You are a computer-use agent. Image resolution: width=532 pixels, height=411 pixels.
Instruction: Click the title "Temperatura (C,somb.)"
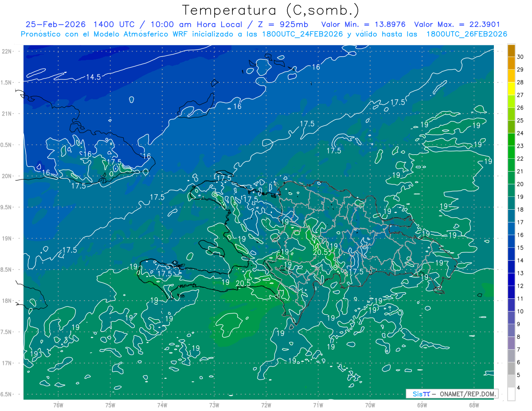click(271, 10)
